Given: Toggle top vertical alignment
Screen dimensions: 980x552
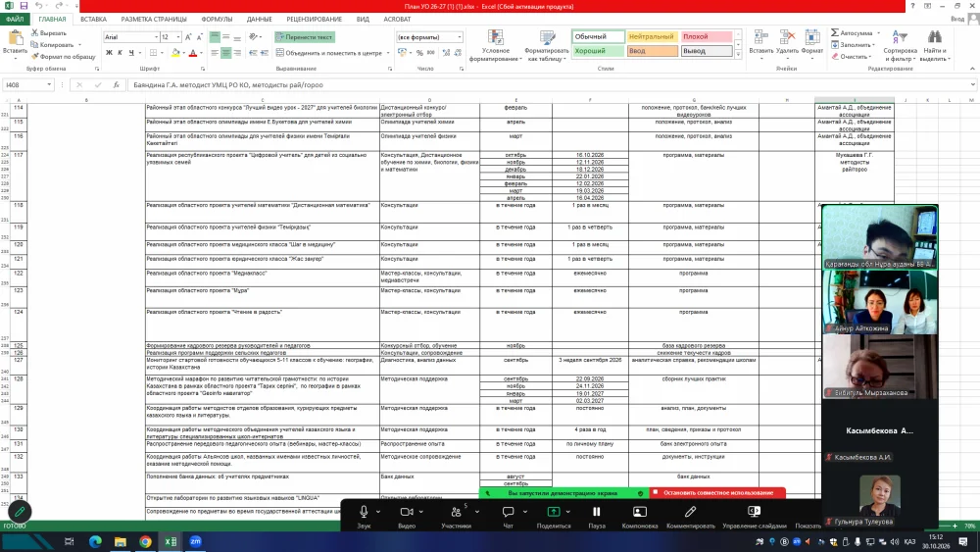Looking at the screenshot, I should (215, 37).
